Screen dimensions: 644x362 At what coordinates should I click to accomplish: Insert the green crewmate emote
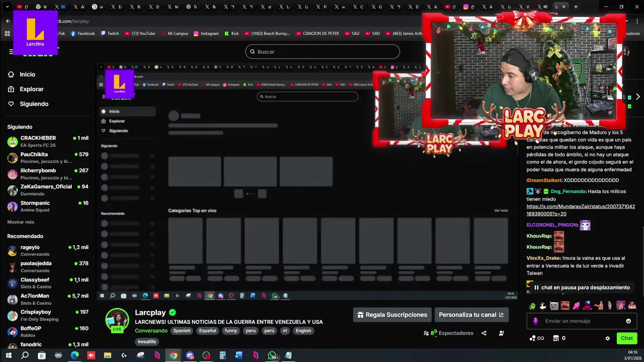532,306
